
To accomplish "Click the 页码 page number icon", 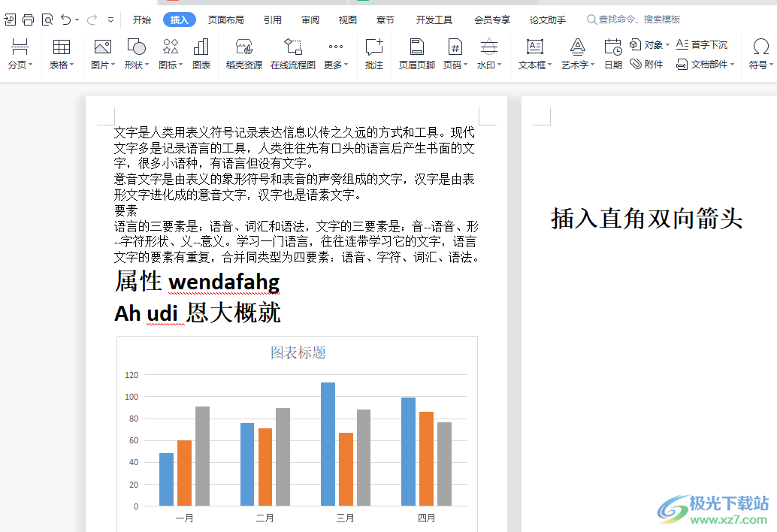I will tap(455, 47).
